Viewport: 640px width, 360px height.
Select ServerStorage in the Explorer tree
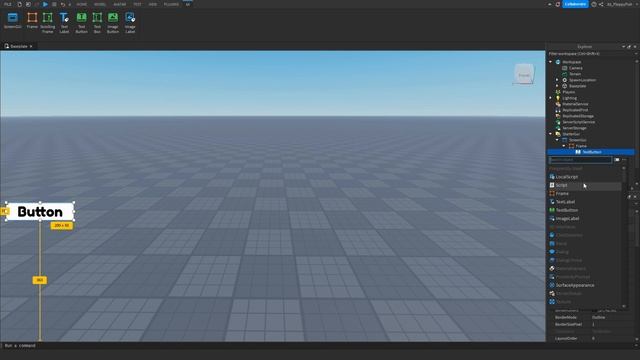(x=574, y=128)
